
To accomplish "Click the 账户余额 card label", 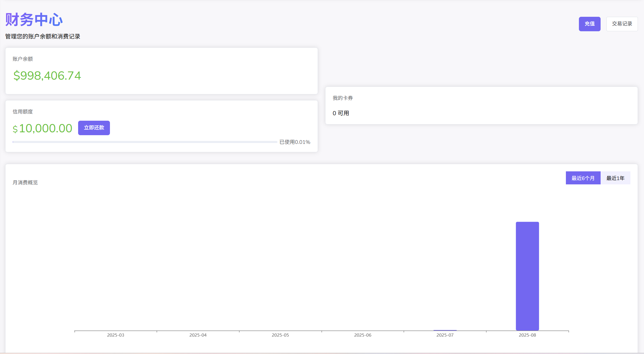I will click(x=23, y=59).
